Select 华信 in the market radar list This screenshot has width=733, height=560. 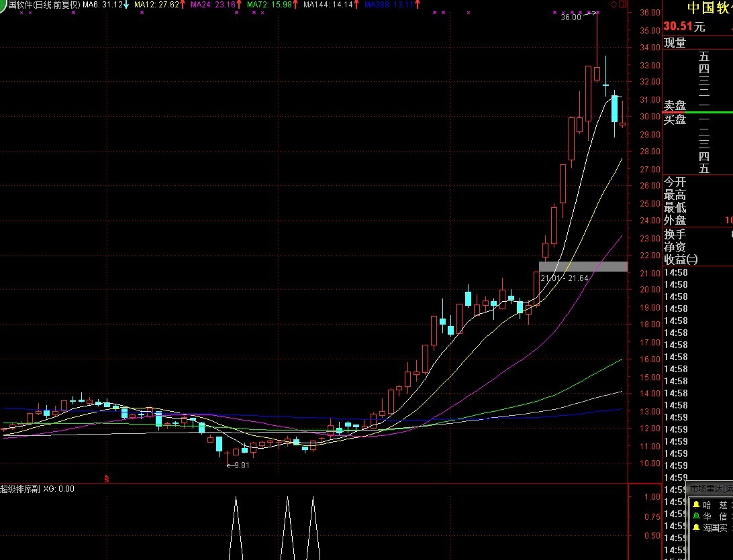pyautogui.click(x=717, y=516)
